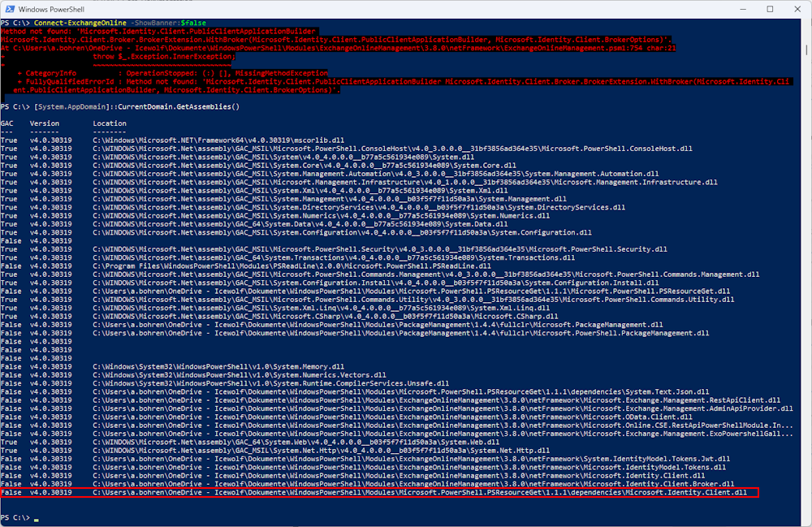
Task: Click the GAC column header
Action: tap(6, 123)
